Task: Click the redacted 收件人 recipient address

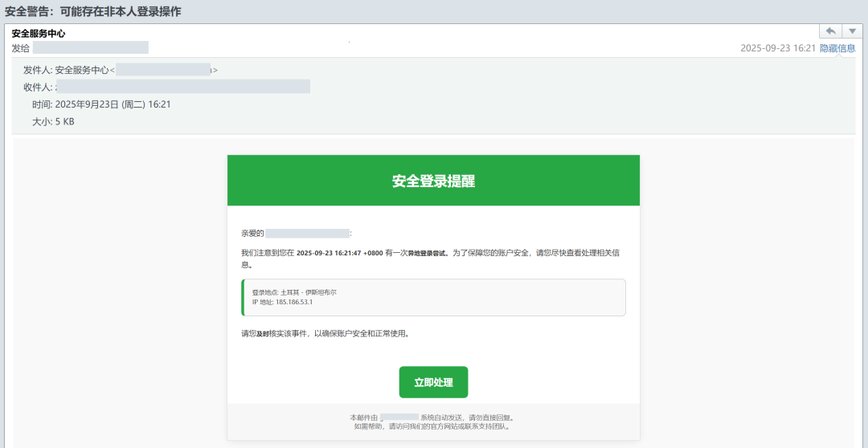Action: (x=182, y=87)
